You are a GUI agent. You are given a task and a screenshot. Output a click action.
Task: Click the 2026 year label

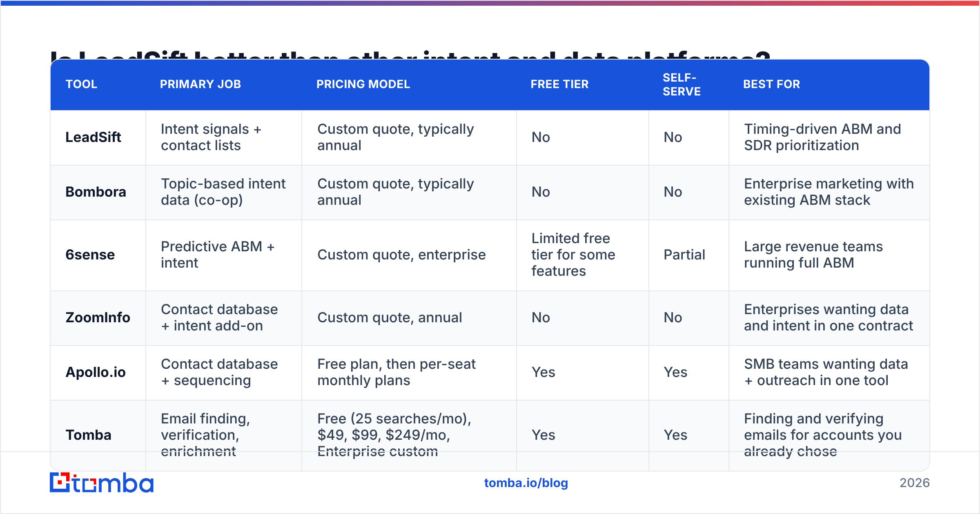click(x=915, y=483)
